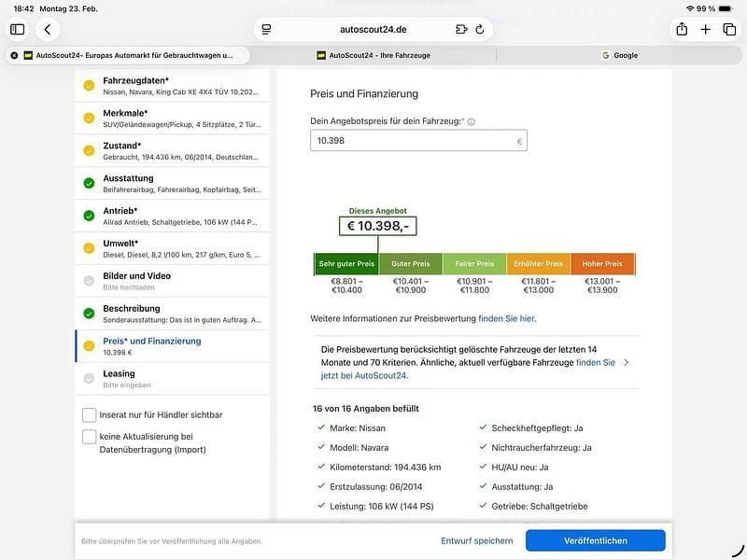
Task: Click the 'Sehr guter Preis' color segment
Action: 345,264
